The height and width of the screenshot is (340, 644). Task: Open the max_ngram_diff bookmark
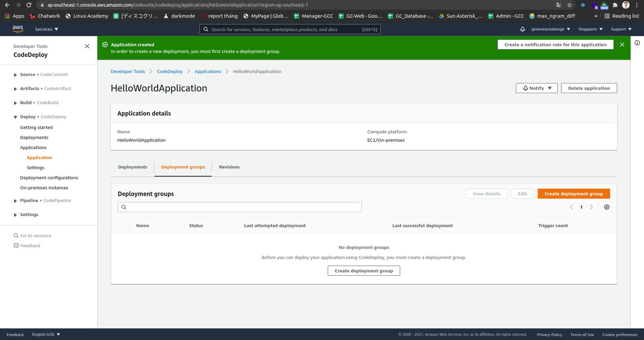point(552,16)
